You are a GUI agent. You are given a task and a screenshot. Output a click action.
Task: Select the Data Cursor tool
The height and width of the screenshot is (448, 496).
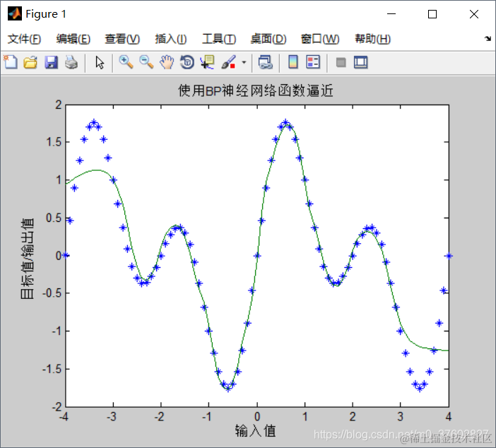coord(208,62)
